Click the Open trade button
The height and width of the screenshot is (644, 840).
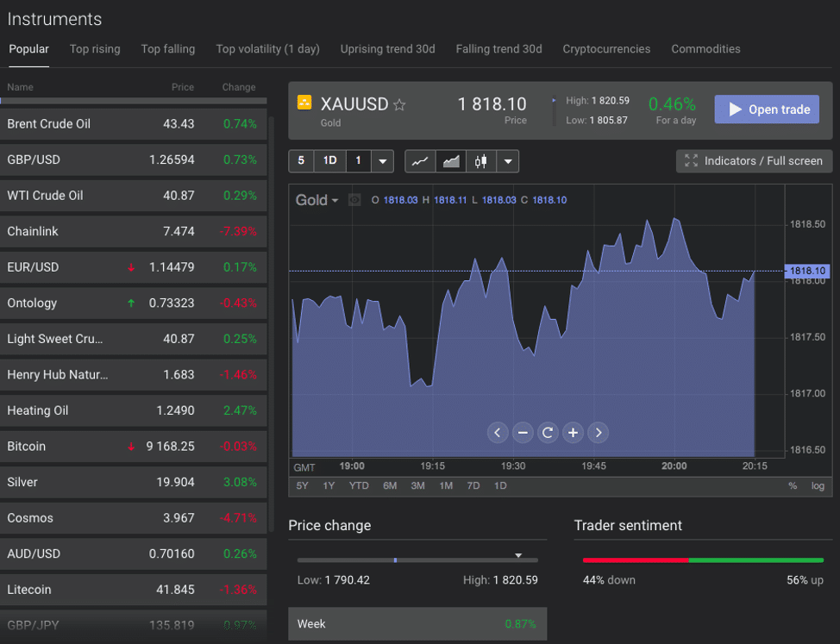coord(767,109)
